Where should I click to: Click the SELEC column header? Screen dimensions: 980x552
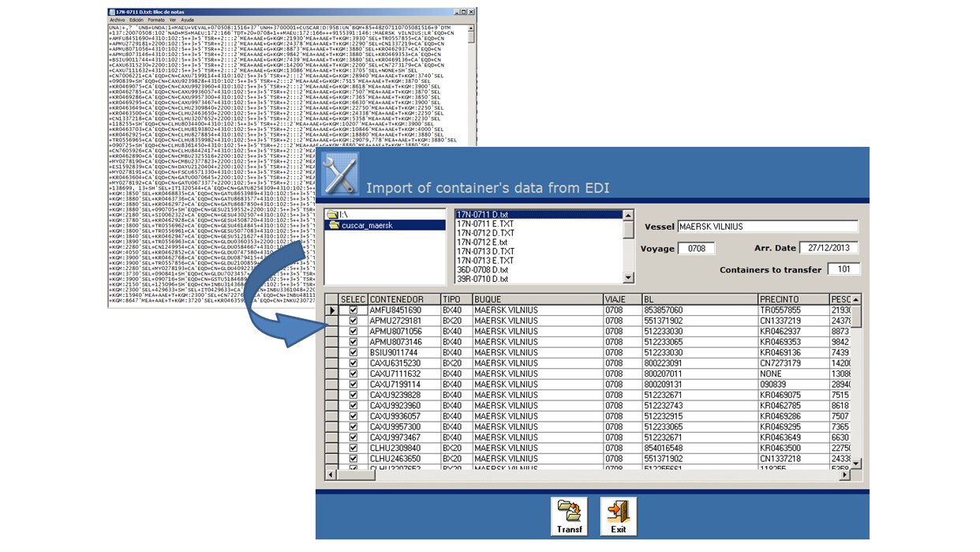point(353,299)
